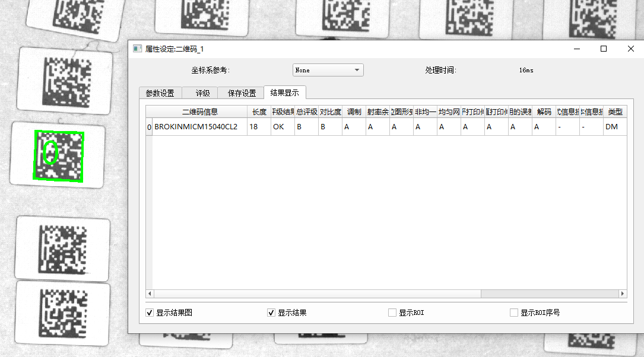
Task: Click the green-outlined detected code in the image
Action: pyautogui.click(x=59, y=156)
